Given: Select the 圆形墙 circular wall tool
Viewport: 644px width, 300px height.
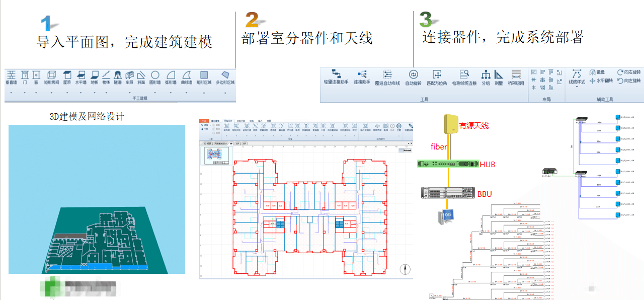Looking at the screenshot, I should pyautogui.click(x=155, y=78).
